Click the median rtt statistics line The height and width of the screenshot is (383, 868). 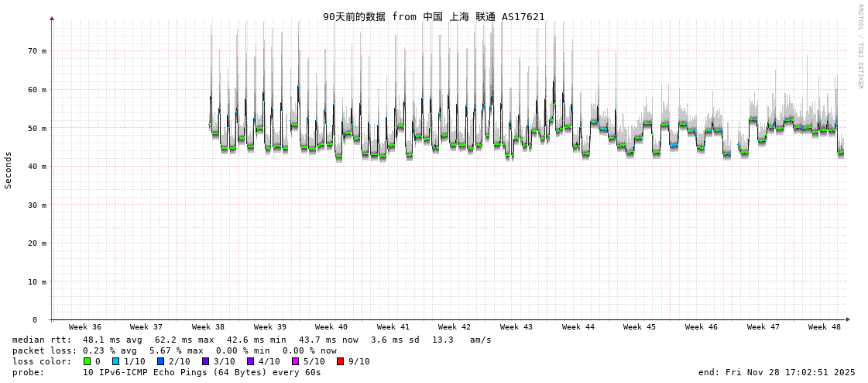(252, 340)
